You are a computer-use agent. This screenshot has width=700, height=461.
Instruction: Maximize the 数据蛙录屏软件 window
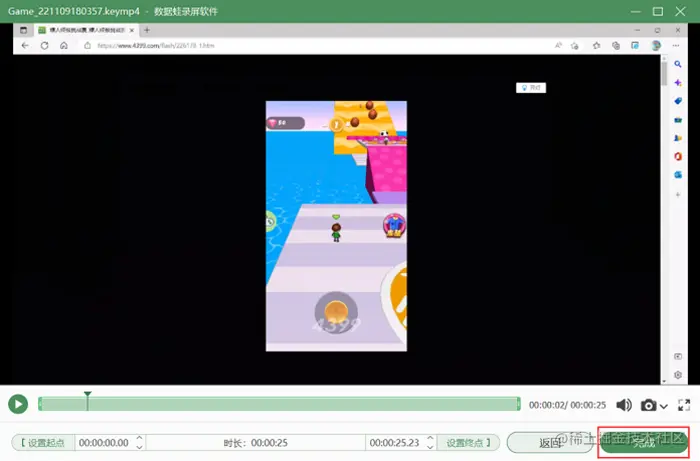(658, 11)
